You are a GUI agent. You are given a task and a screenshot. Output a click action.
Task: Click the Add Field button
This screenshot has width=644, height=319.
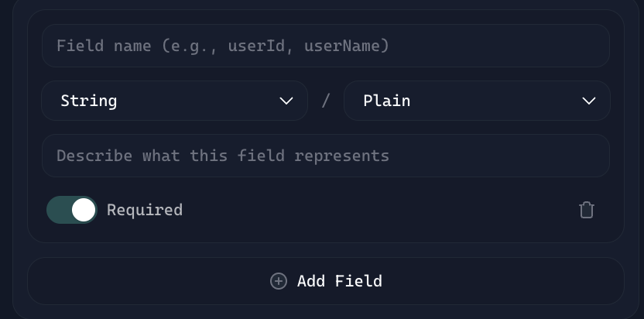pyautogui.click(x=326, y=281)
